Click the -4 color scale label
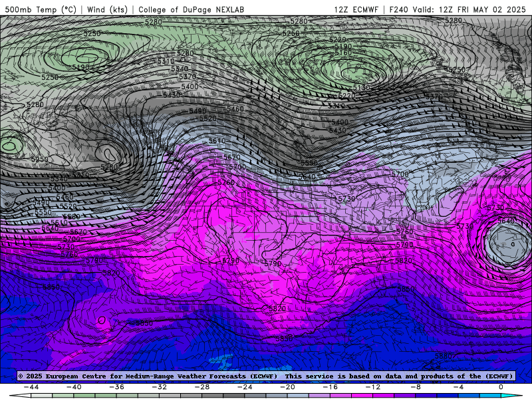This screenshot has height=399, width=532. click(x=459, y=387)
